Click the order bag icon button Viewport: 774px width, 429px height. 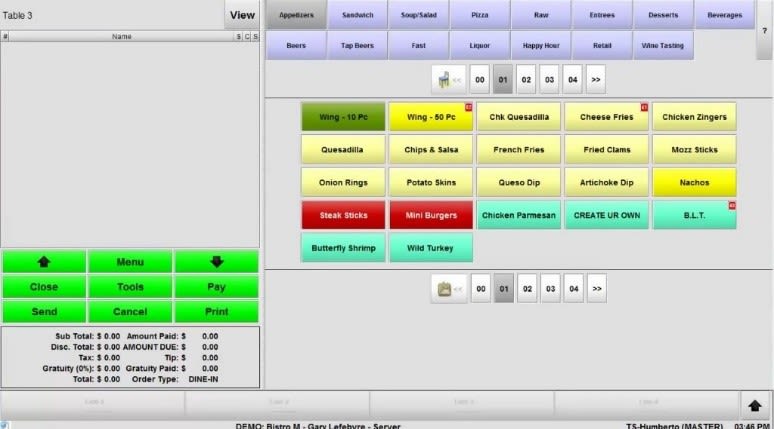[447, 289]
